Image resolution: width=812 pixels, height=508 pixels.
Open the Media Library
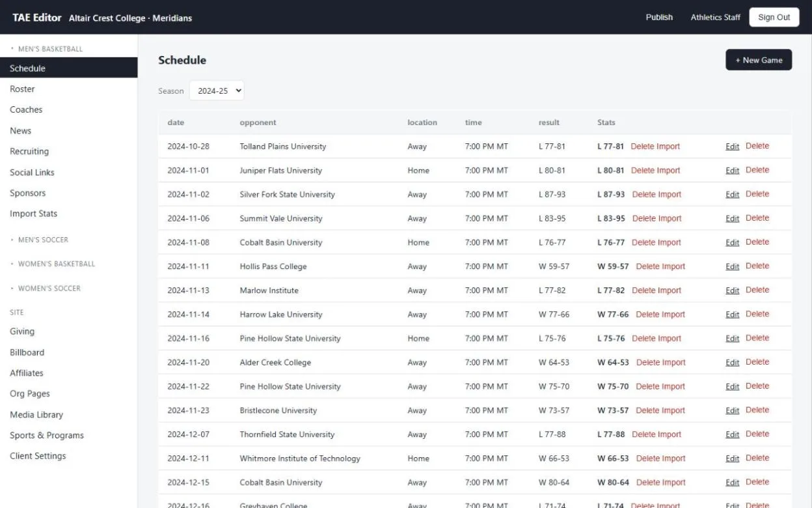68,414
